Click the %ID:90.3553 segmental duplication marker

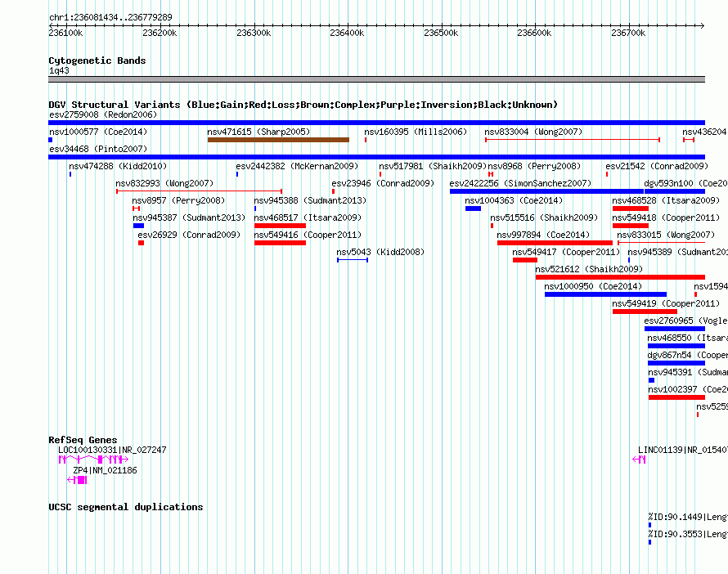coord(649,542)
